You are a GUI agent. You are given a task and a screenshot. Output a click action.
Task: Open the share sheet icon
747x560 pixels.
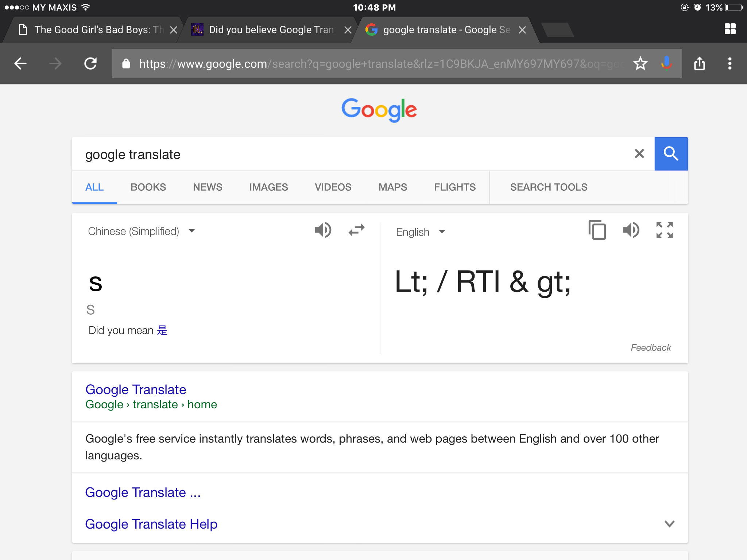[700, 63]
